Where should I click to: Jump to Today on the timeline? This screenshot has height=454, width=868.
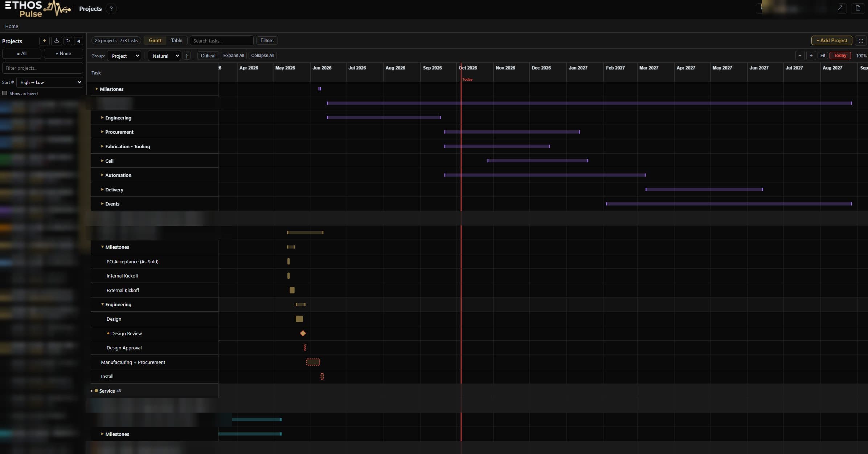840,56
